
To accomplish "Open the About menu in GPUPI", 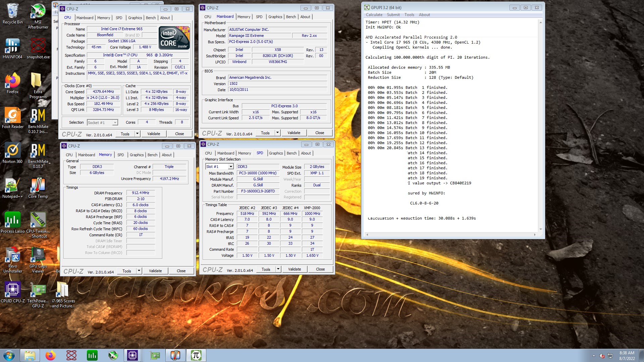I will 424,15.
